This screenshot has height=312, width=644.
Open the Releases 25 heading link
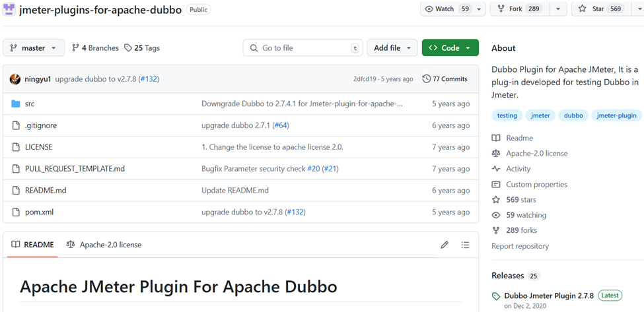point(515,276)
